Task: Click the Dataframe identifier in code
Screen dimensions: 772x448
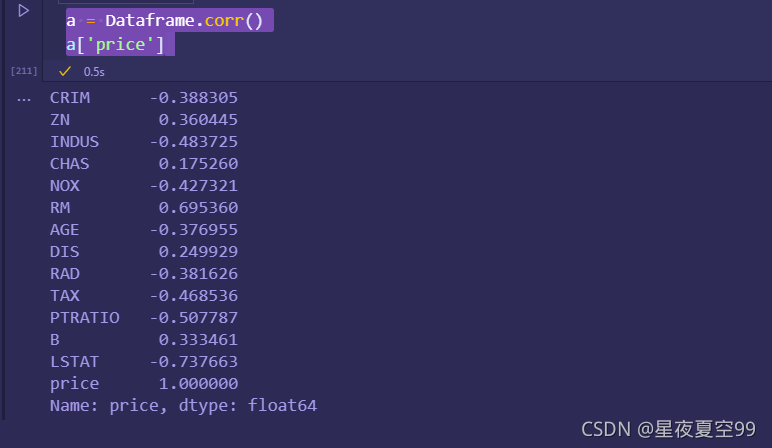Action: [150, 21]
